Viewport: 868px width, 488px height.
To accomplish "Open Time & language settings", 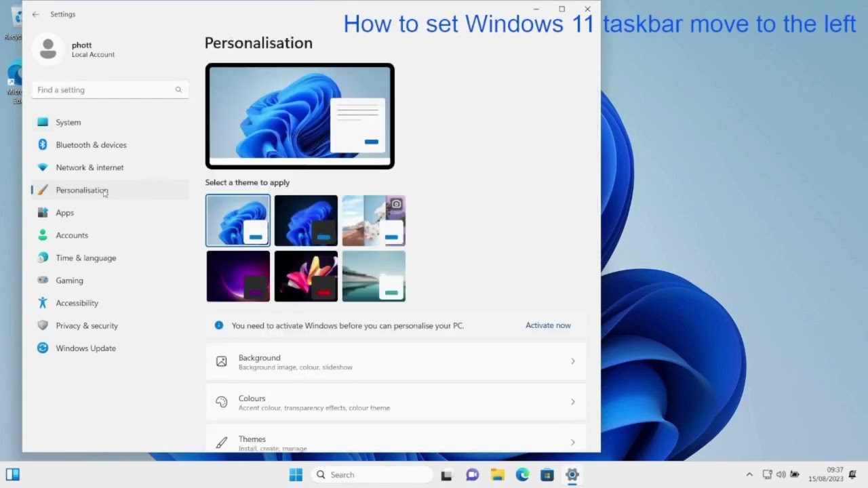I will tap(110, 258).
